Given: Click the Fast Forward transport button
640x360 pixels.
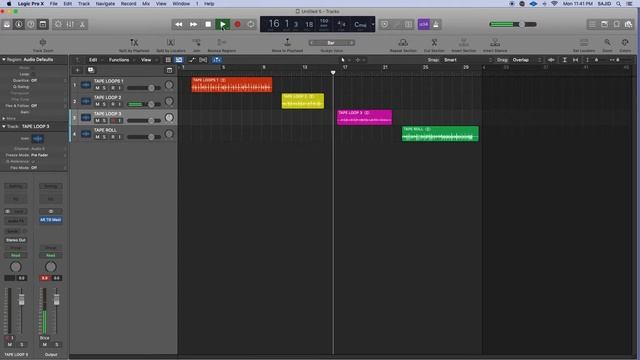Looking at the screenshot, I should (x=193, y=24).
